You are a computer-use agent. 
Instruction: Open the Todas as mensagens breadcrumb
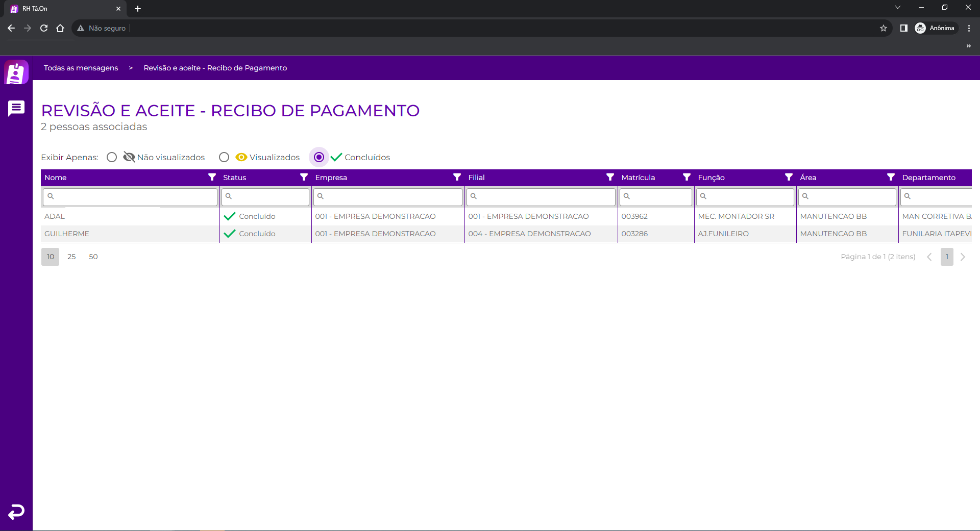[x=81, y=68]
